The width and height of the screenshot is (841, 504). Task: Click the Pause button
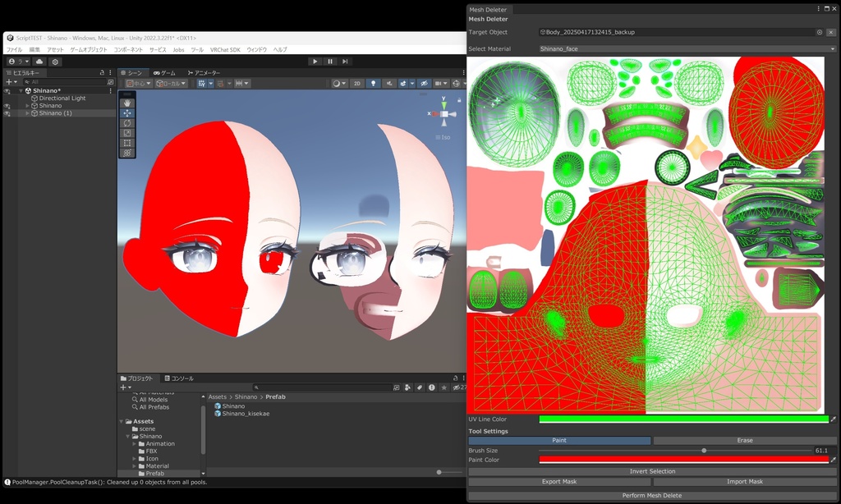point(330,62)
